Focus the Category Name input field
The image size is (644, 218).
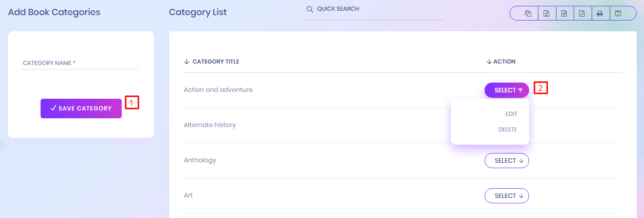click(81, 63)
